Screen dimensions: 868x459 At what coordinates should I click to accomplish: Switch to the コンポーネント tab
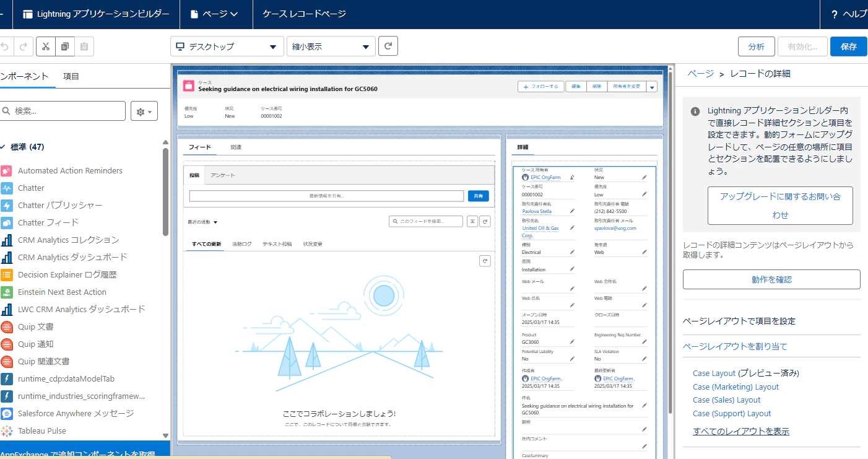[24, 76]
